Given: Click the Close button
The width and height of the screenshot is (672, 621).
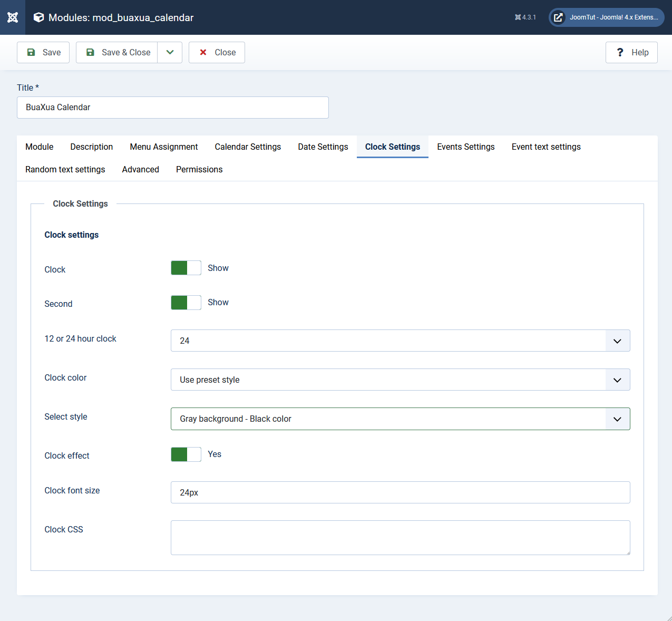Looking at the screenshot, I should coord(217,52).
